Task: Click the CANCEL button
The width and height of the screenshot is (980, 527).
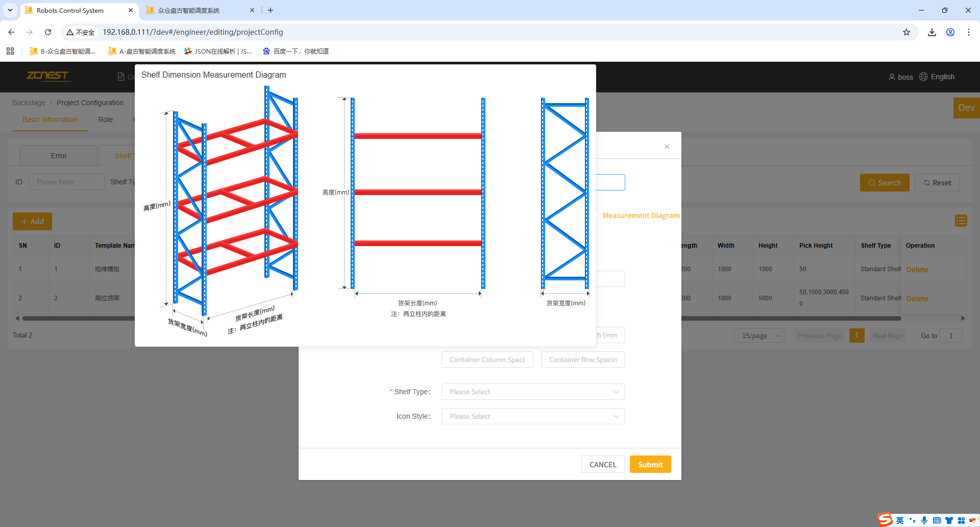Action: click(603, 464)
